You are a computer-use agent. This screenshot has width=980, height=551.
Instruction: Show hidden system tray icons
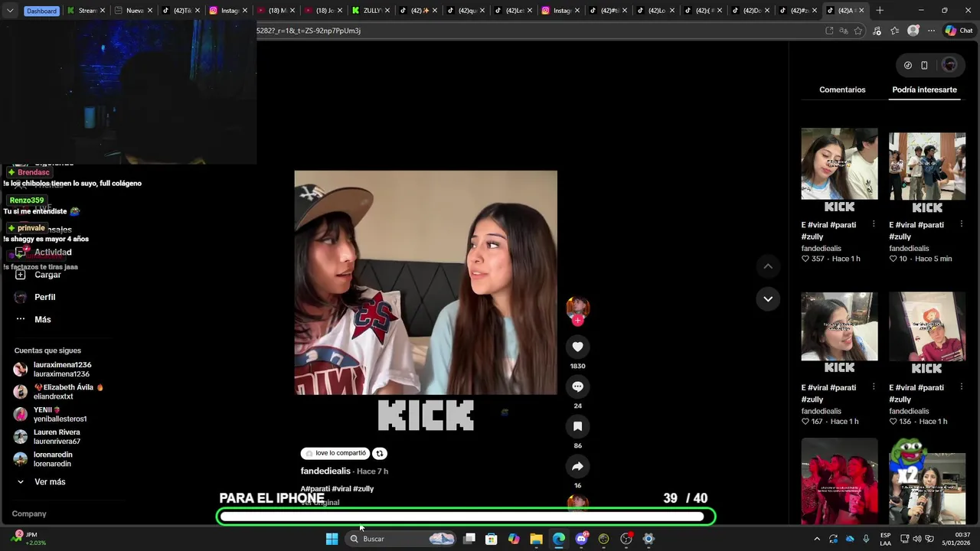(x=817, y=539)
